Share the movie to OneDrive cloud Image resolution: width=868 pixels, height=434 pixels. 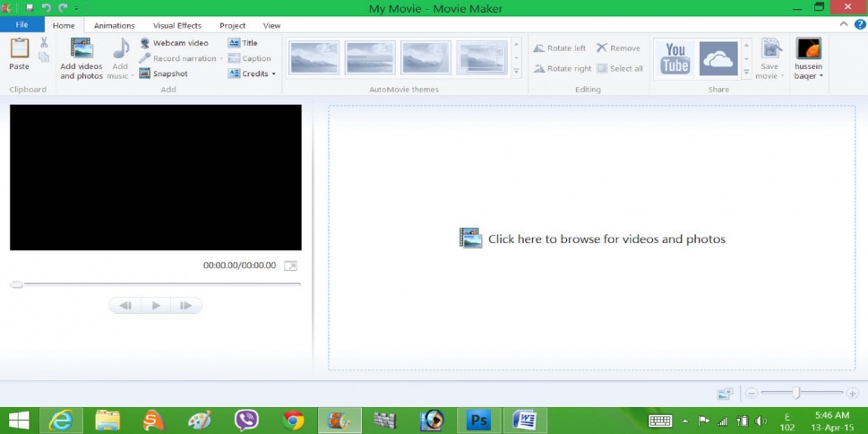click(x=718, y=58)
